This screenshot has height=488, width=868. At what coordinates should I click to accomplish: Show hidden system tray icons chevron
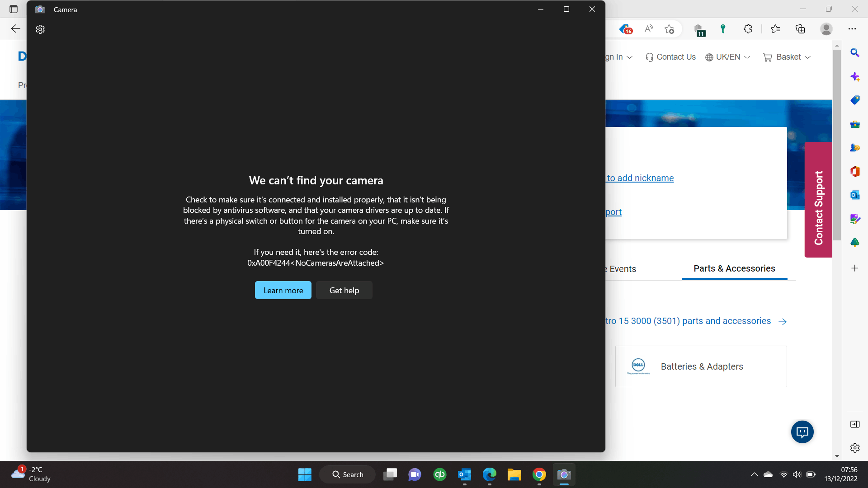tap(754, 474)
